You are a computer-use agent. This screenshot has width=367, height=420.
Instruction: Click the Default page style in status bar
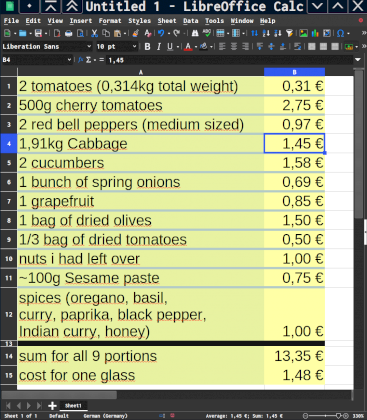[59, 416]
